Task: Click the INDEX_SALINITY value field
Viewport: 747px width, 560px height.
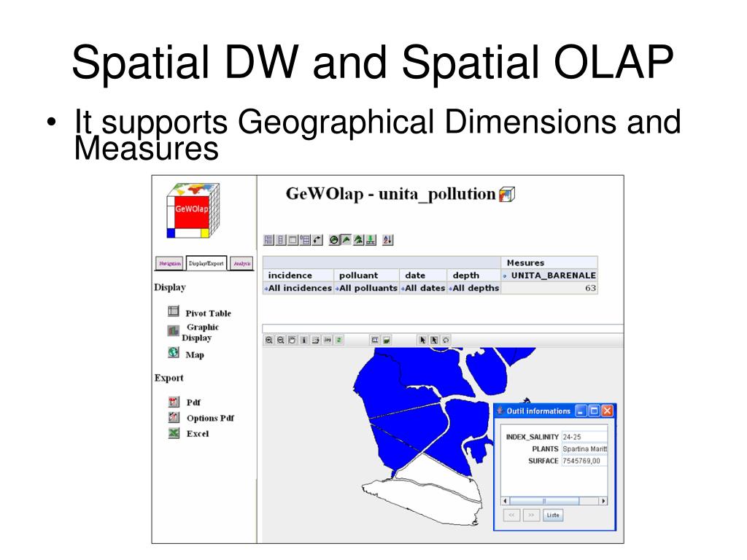Action: (584, 437)
